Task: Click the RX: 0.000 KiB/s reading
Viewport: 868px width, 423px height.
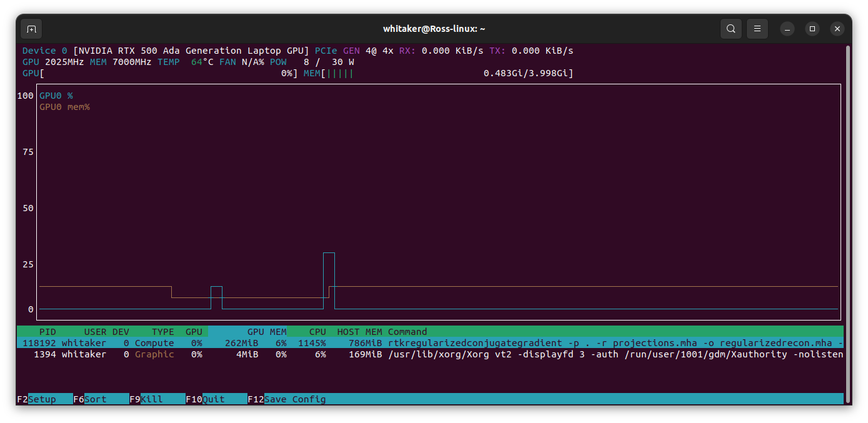Action: point(441,51)
